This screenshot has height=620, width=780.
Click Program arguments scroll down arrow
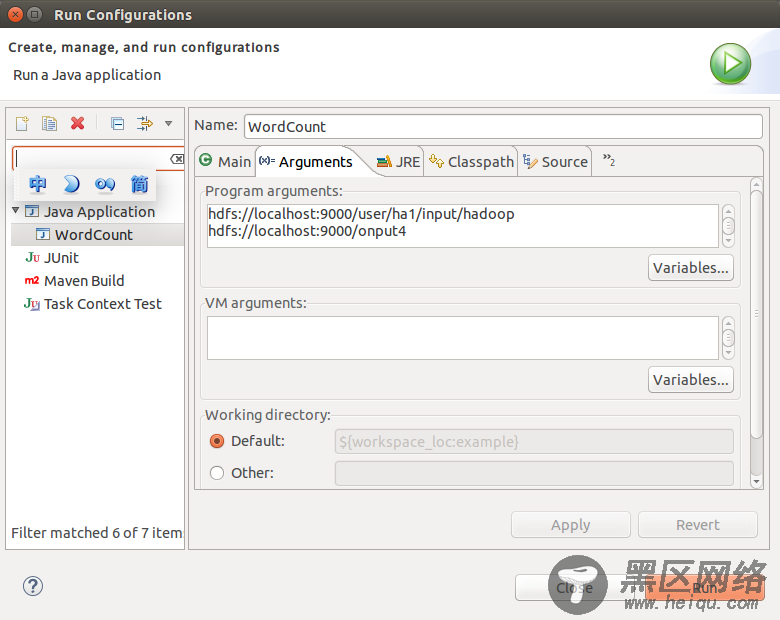coord(728,241)
